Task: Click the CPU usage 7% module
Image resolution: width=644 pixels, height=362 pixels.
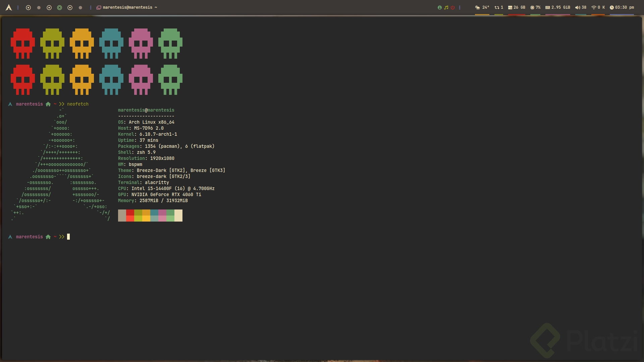Action: [x=535, y=7]
